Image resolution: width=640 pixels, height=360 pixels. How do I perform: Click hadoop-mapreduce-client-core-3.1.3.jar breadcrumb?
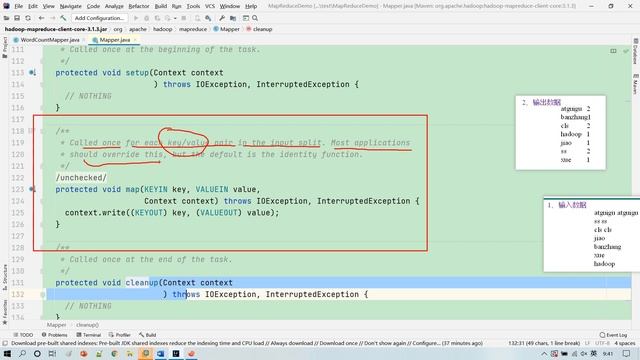pyautogui.click(x=56, y=29)
